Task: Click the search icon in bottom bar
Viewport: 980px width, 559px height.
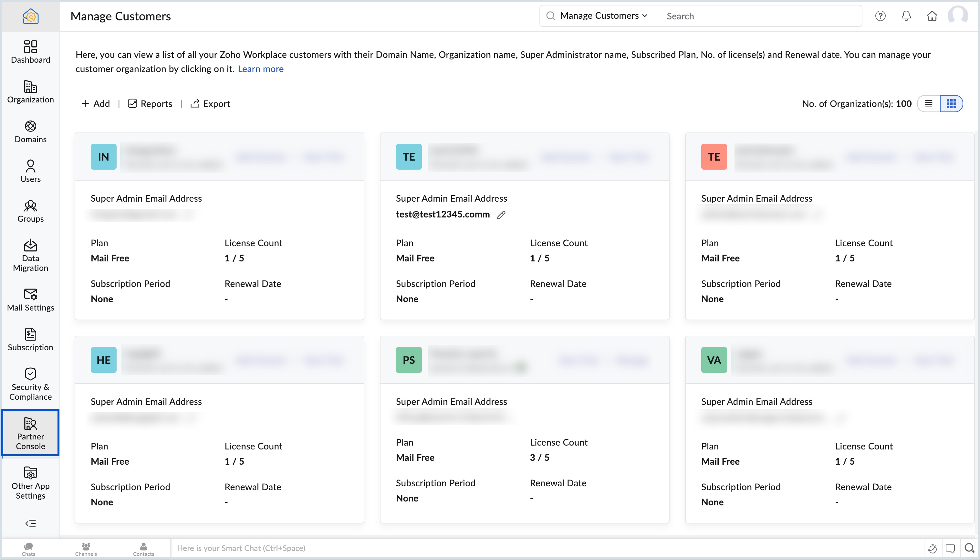Action: click(969, 548)
